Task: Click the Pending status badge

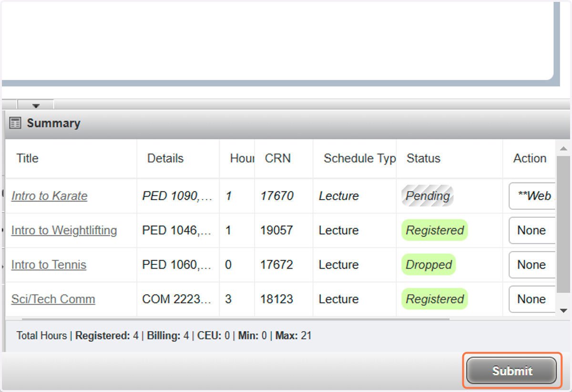Action: (x=428, y=196)
